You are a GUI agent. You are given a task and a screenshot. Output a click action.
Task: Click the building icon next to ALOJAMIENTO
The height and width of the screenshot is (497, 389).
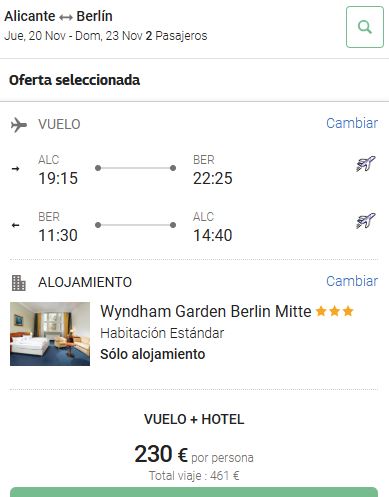(19, 283)
